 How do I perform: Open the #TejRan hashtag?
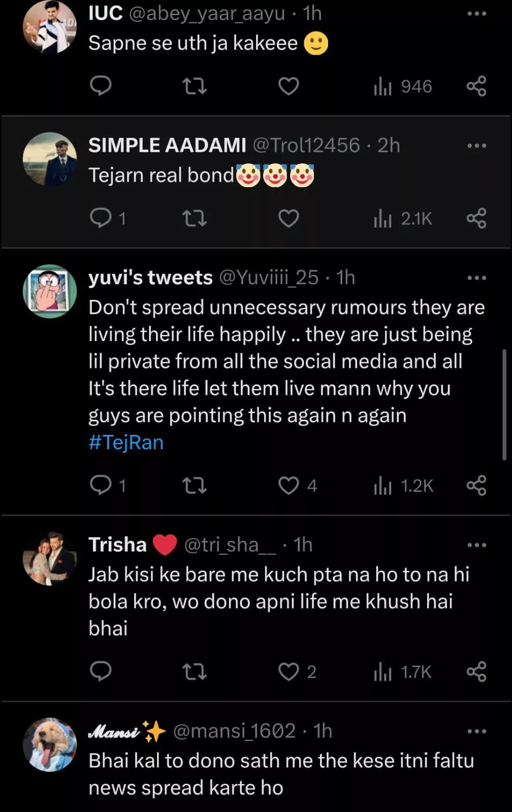pos(126,443)
